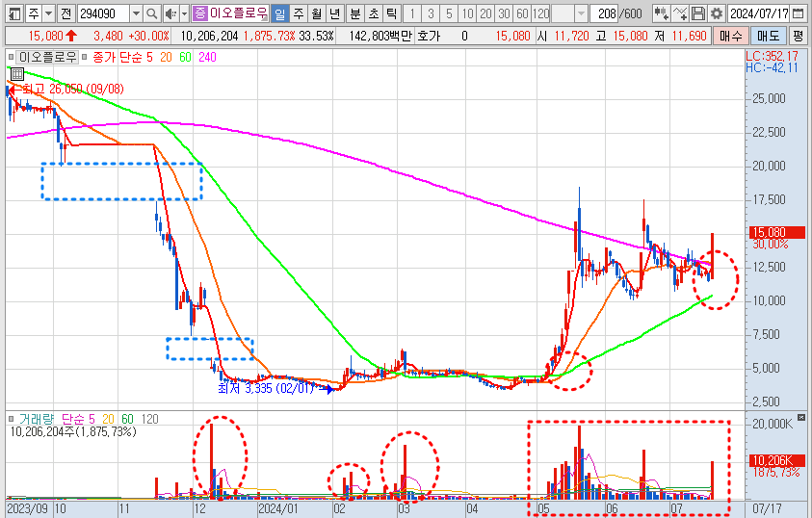Click the LC:352.17 indicator text

tap(772, 56)
